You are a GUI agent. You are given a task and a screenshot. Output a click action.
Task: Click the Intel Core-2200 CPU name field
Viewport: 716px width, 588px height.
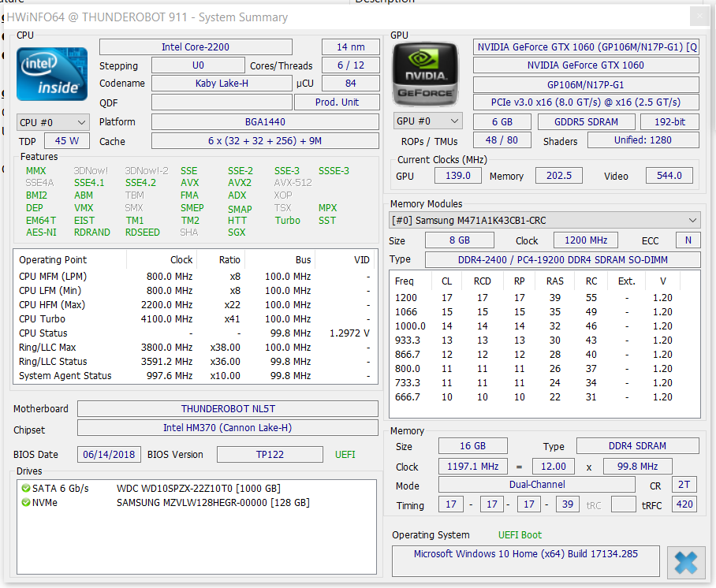pos(196,47)
